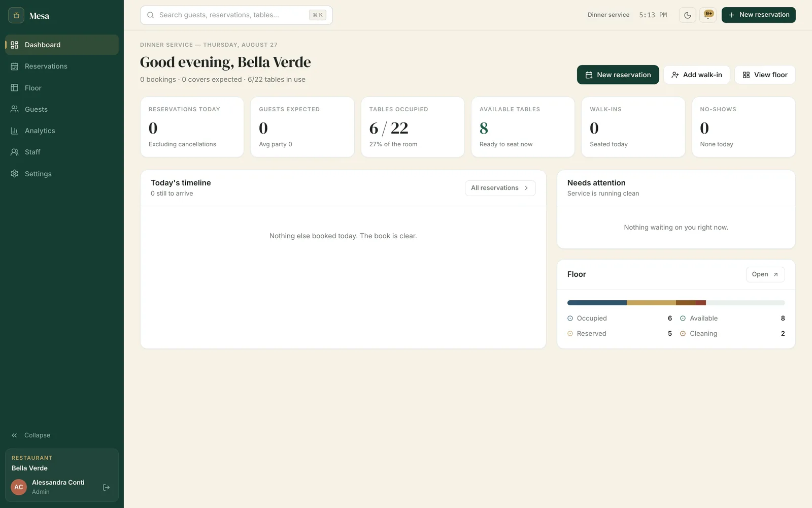Viewport: 812px width, 508px height.
Task: Click the Tables Occupied card
Action: tap(413, 127)
